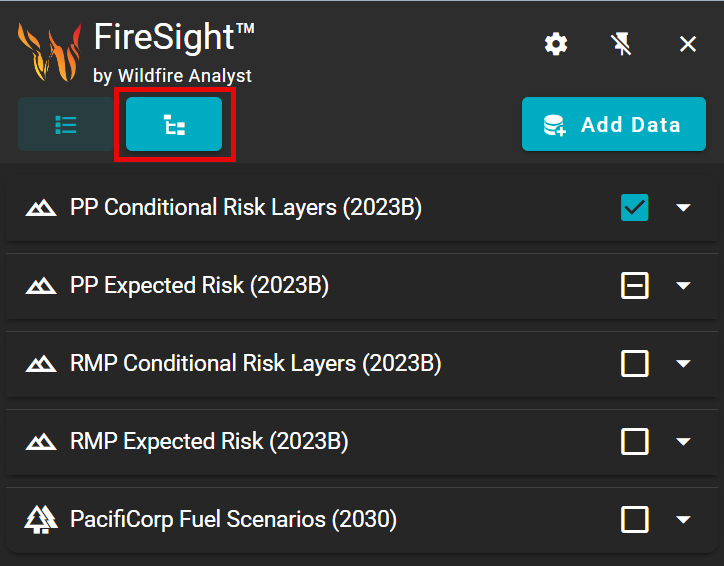Click the mountain icon beside PP Conditional Risk Layers
Screen dimensions: 724x566
point(41,208)
